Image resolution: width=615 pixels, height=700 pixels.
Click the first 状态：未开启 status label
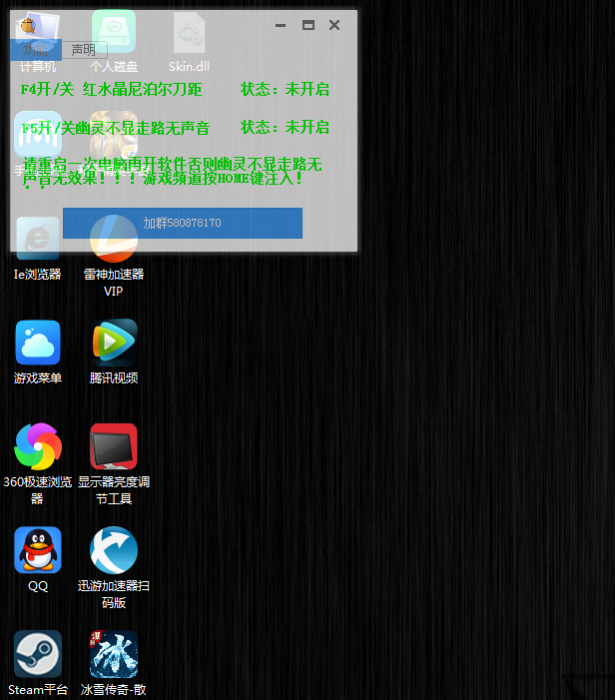pyautogui.click(x=285, y=89)
